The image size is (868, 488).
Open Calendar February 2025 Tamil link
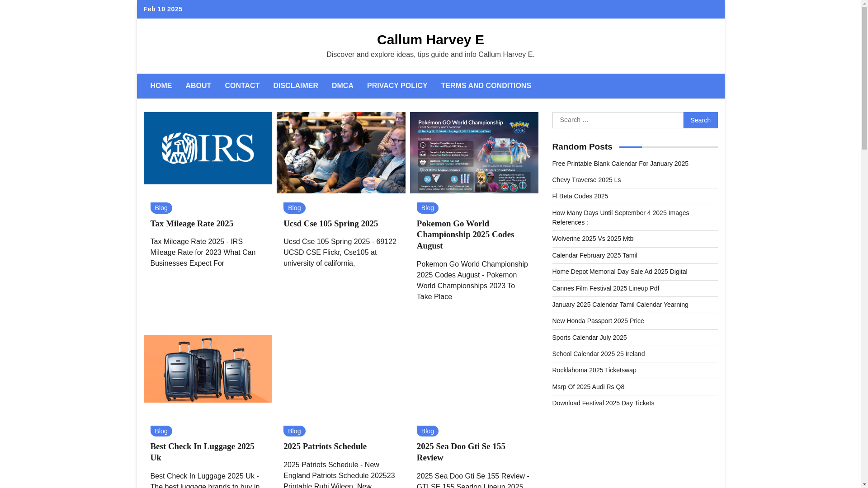[x=595, y=255]
